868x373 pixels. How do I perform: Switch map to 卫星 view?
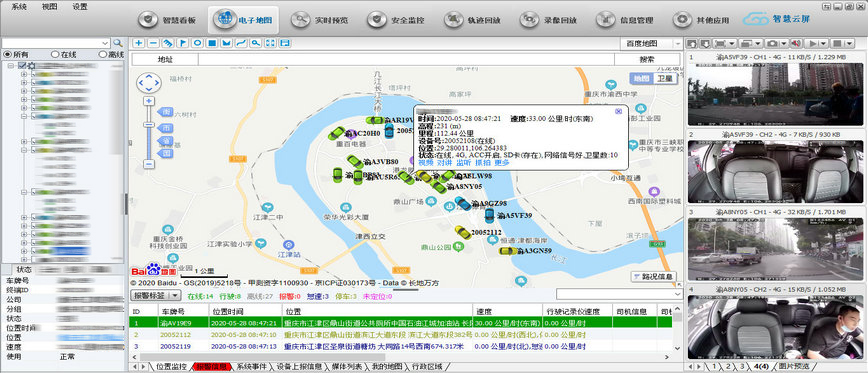(x=666, y=79)
